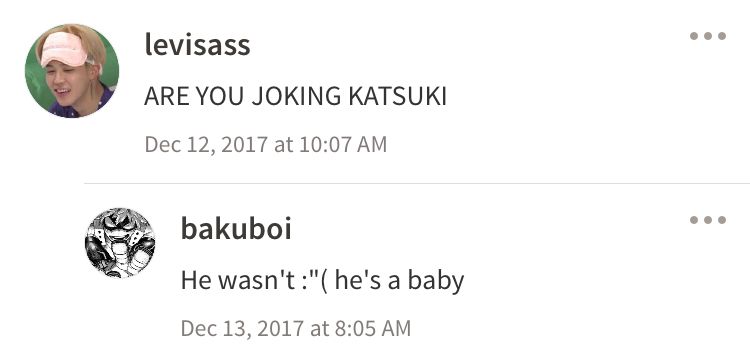
Task: Click the avatar with pink cap
Action: pos(72,71)
